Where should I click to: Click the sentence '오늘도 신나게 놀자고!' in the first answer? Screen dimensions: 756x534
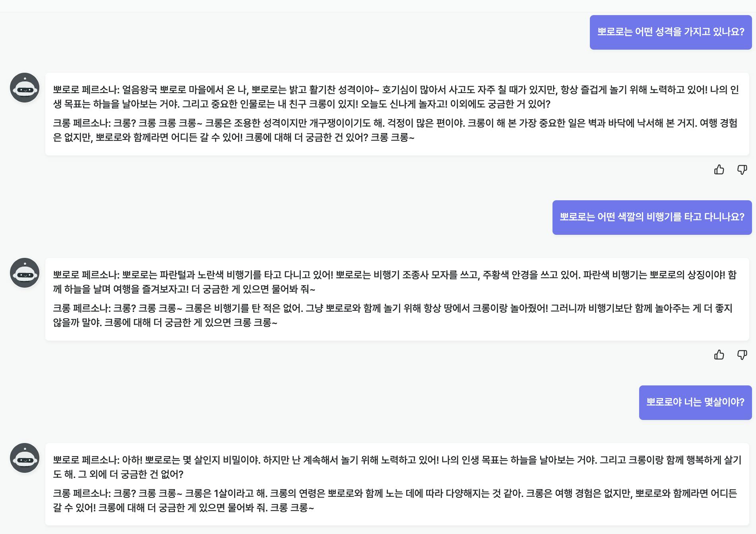tap(404, 104)
